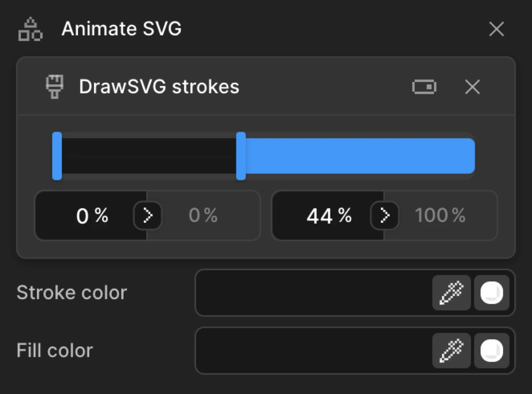Image resolution: width=532 pixels, height=394 pixels.
Task: Click the Animate SVG plugin logo icon
Action: [31, 30]
